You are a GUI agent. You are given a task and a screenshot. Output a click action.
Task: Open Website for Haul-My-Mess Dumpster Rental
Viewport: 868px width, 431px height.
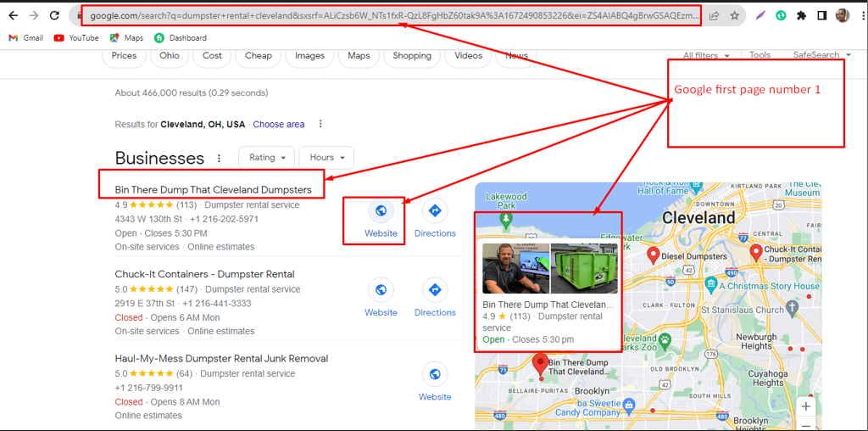coord(435,383)
